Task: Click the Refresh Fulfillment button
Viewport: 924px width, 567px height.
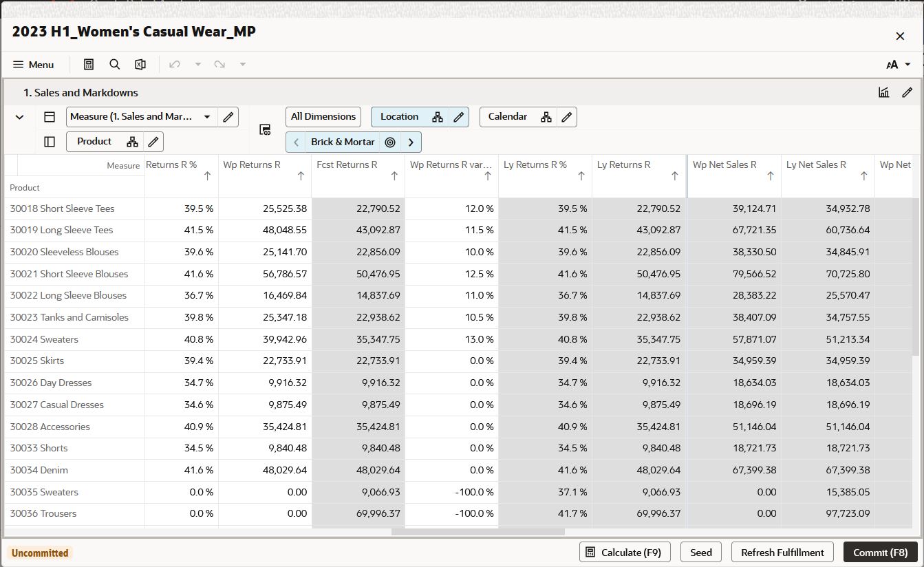Action: click(x=782, y=553)
